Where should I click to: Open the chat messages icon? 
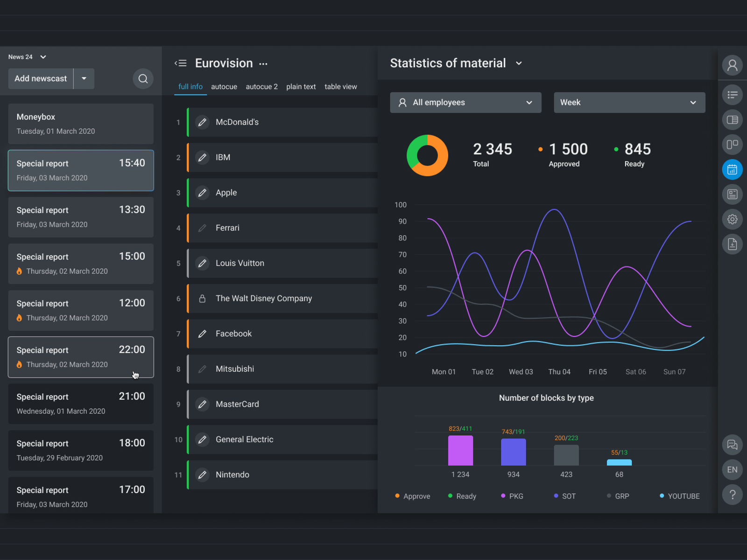pos(732,445)
